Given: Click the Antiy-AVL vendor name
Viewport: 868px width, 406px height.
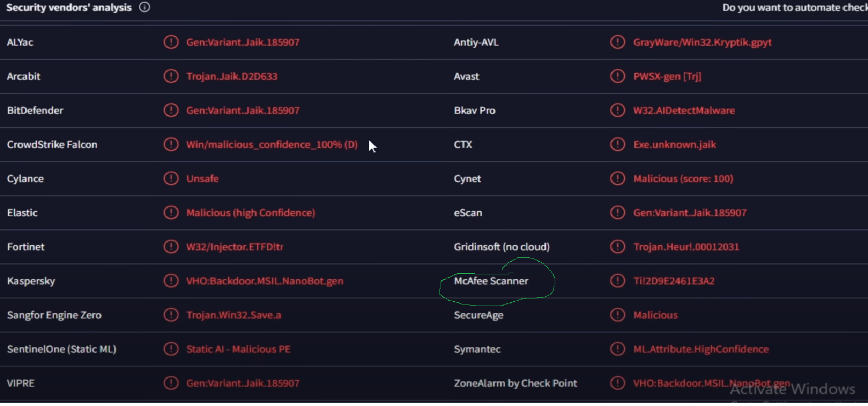Looking at the screenshot, I should (476, 42).
